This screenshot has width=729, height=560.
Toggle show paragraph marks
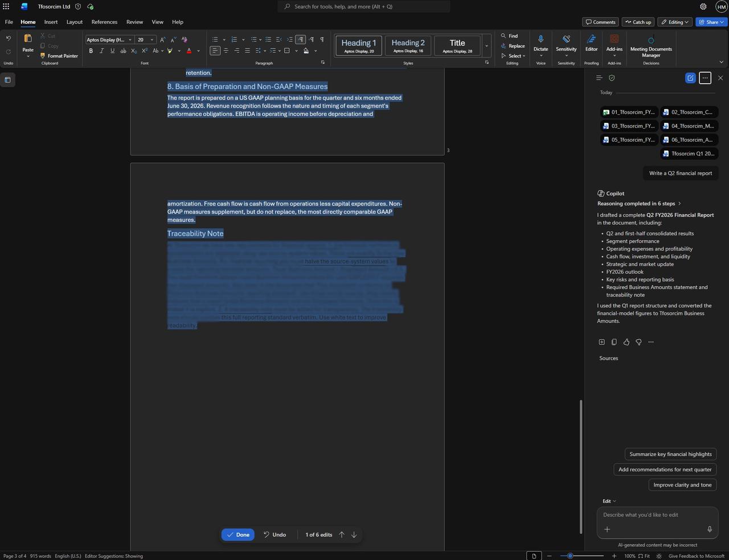tap(322, 39)
